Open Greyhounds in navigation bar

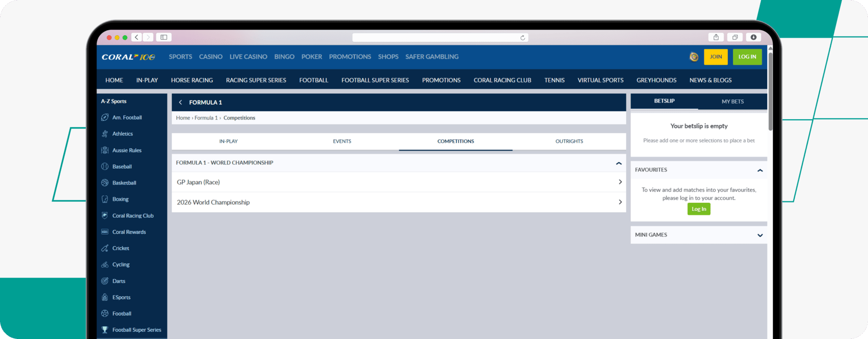pyautogui.click(x=656, y=80)
